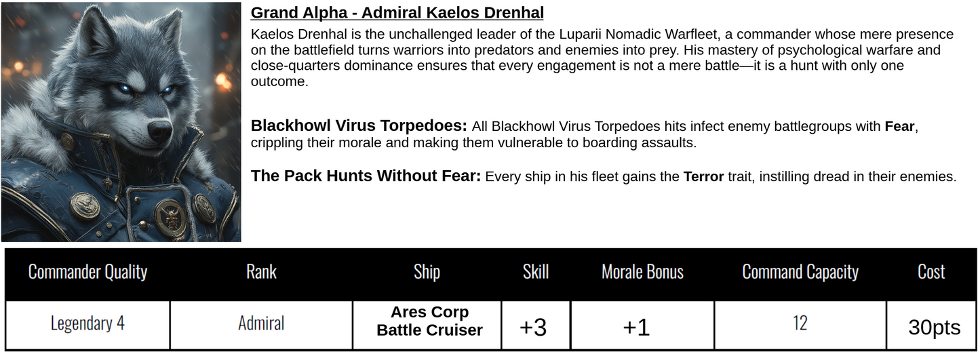
Task: Click the +3 skill value cell
Action: coord(533,328)
